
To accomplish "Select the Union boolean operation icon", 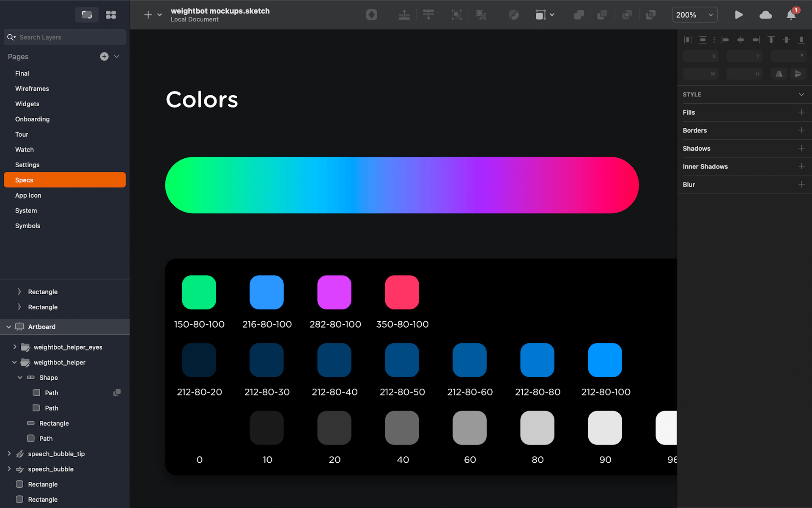I will pos(579,14).
